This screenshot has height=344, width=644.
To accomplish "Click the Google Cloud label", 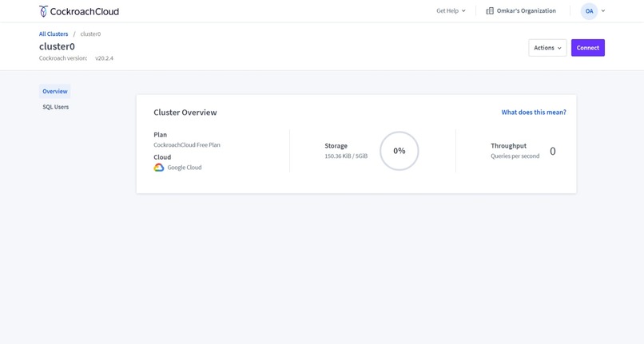I will pos(185,168).
